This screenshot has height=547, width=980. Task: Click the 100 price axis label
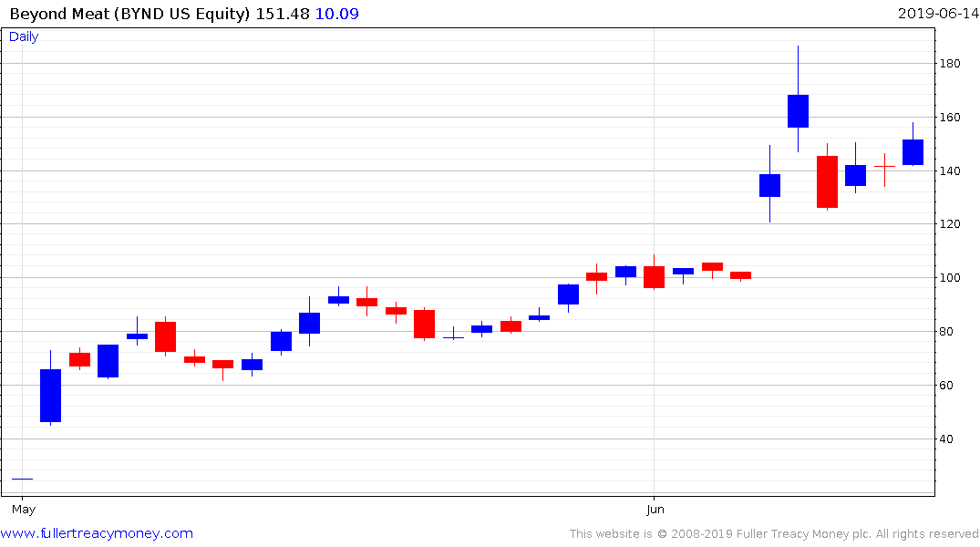950,278
